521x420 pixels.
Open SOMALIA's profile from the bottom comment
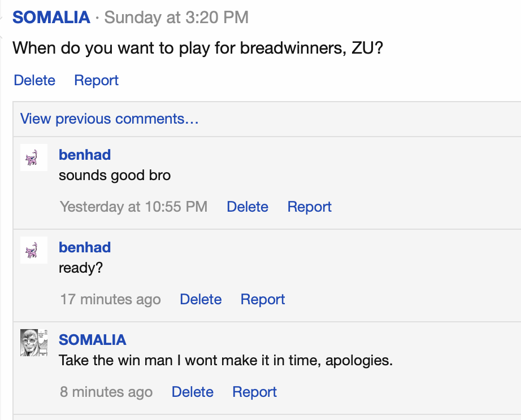(92, 339)
